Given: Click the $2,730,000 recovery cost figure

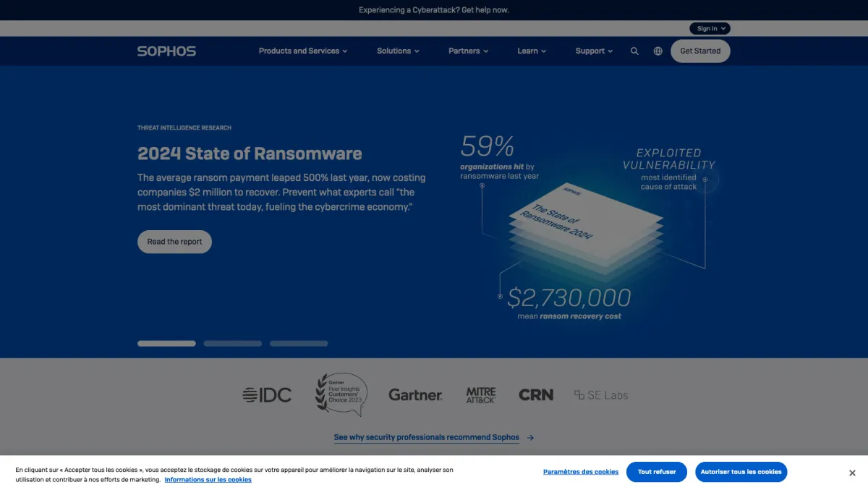Looking at the screenshot, I should coord(569,297).
